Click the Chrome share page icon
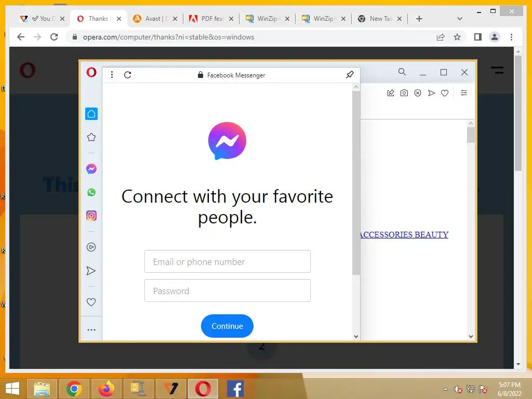Screen dimensions: 532x399 point(441,37)
